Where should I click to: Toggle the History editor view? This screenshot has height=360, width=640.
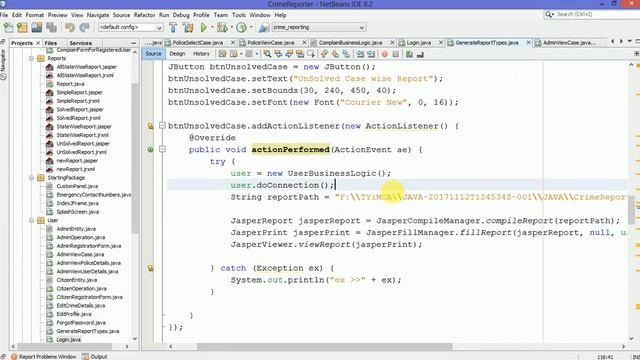[x=201, y=54]
